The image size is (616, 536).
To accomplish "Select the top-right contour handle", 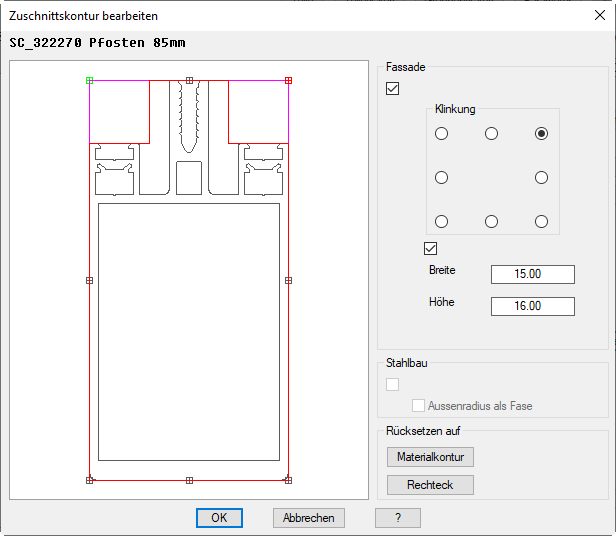I will (x=288, y=80).
